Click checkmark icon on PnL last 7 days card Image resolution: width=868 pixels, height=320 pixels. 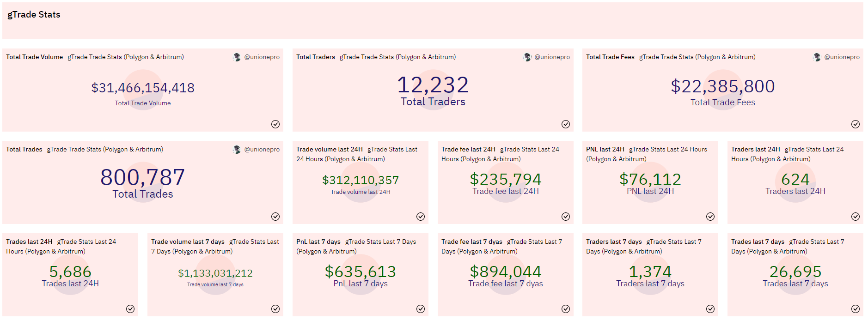(x=421, y=309)
